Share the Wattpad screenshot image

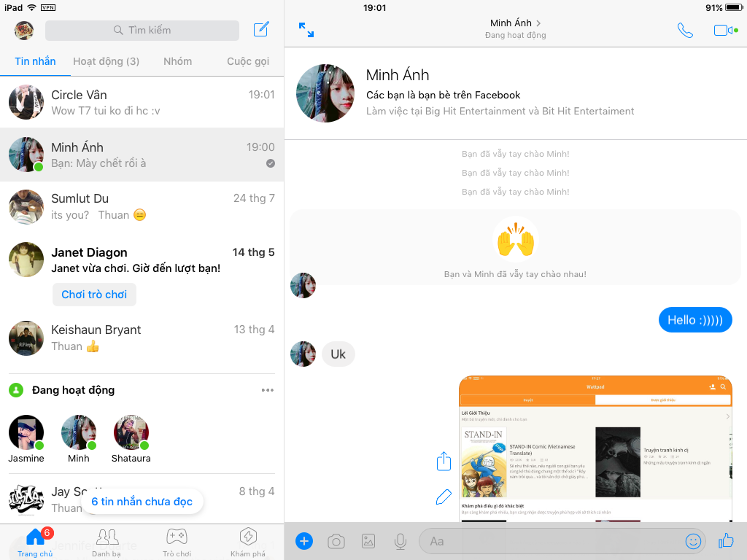click(x=444, y=461)
